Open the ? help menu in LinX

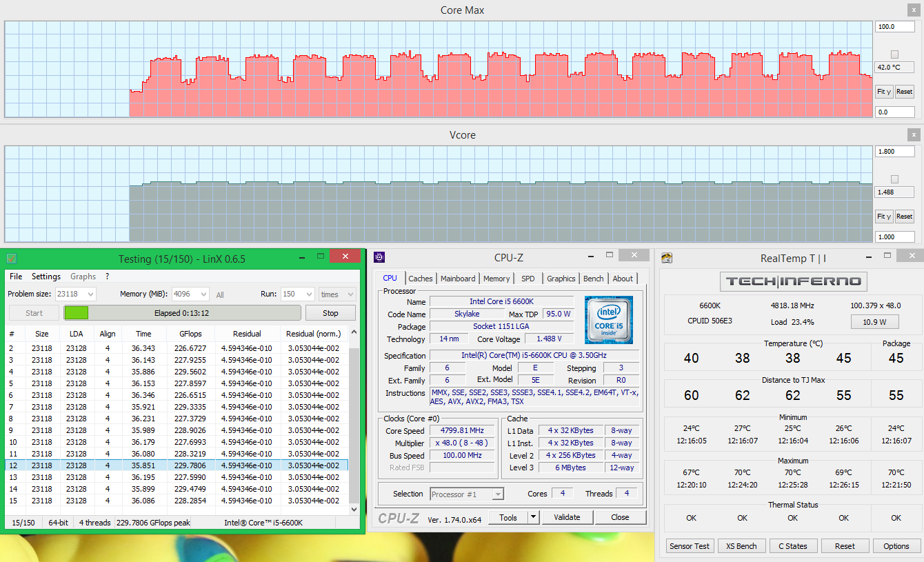click(x=108, y=277)
